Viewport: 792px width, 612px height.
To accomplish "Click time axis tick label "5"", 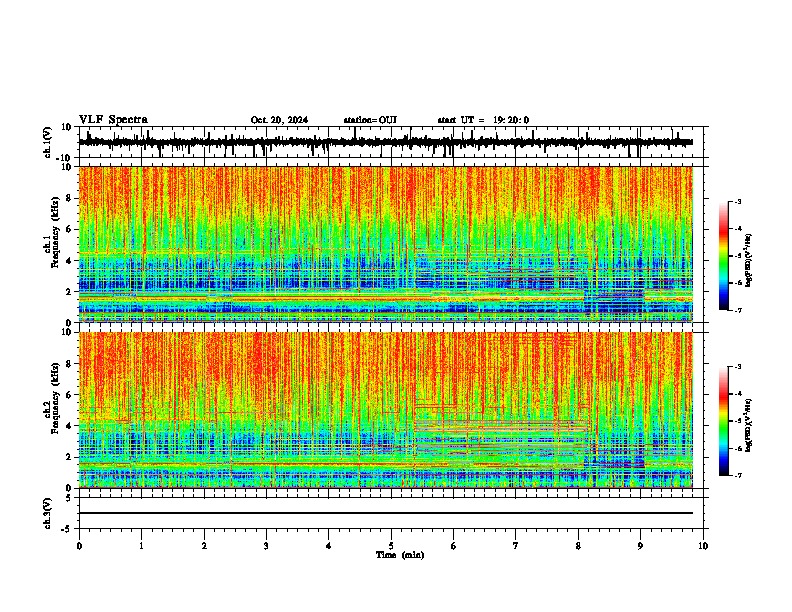I will coord(391,546).
